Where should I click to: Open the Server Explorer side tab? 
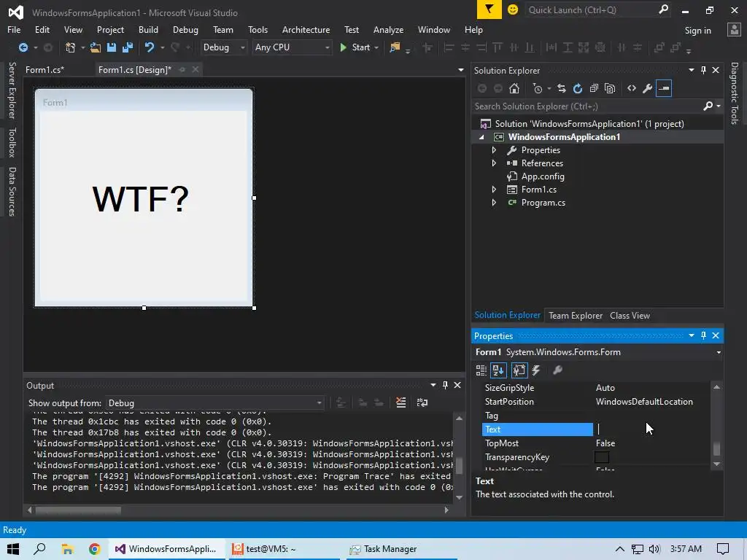tap(12, 90)
